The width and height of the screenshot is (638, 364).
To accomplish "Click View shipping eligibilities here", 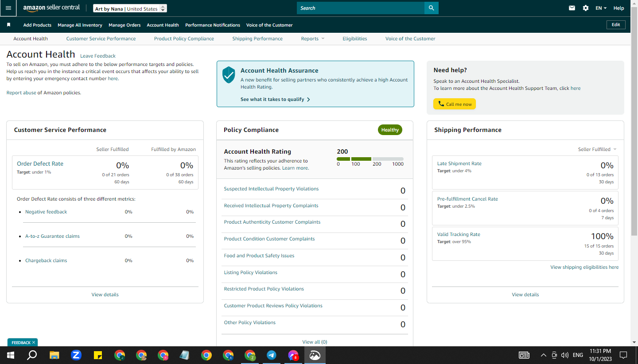I will [x=584, y=267].
